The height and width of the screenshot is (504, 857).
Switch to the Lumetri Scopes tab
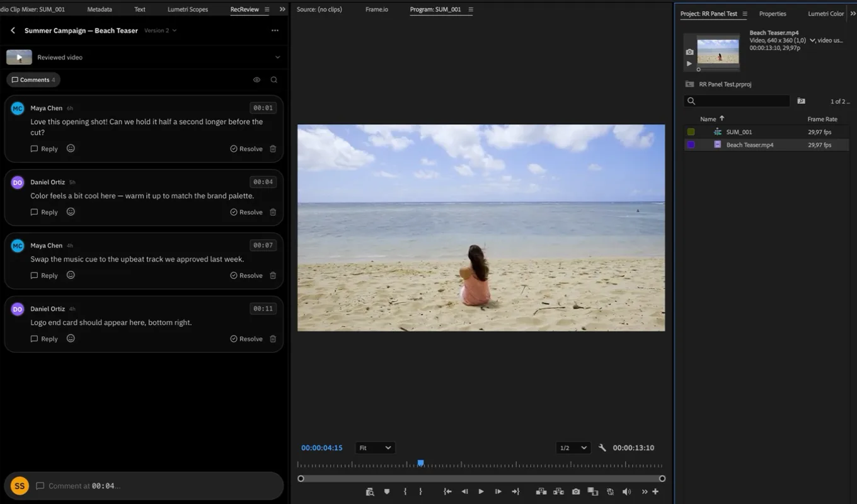188,9
